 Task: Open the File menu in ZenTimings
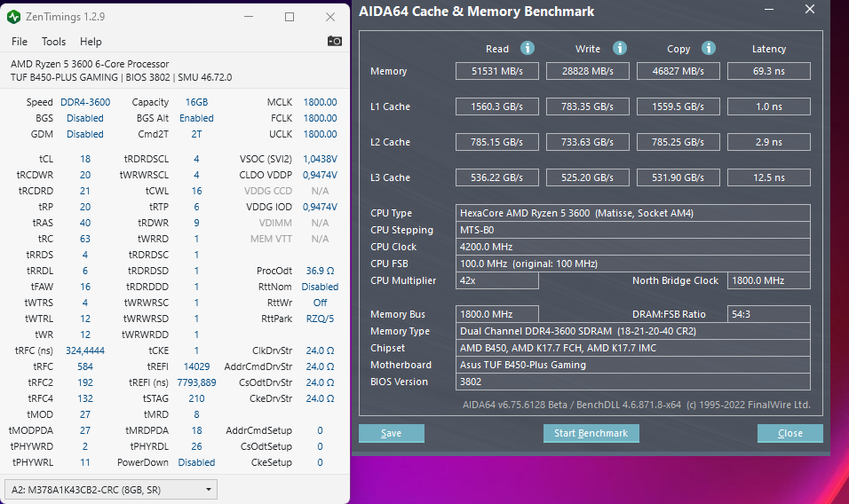point(20,42)
